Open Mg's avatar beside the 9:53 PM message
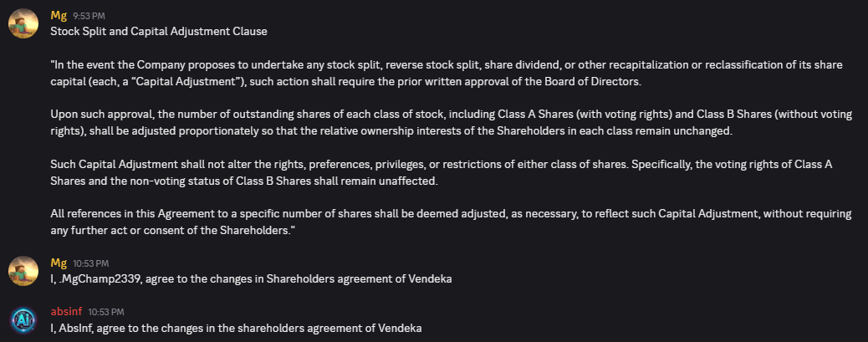 tap(23, 23)
